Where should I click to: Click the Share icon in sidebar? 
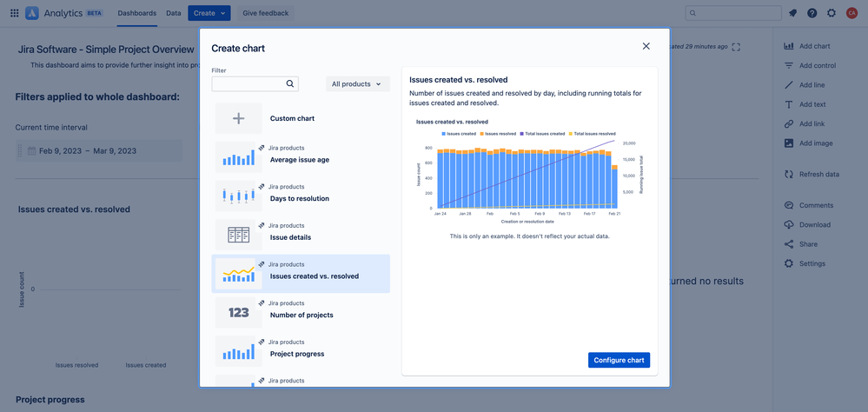[789, 244]
